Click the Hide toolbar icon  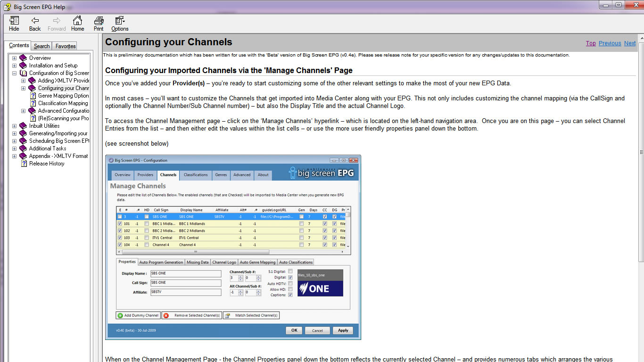(x=14, y=21)
